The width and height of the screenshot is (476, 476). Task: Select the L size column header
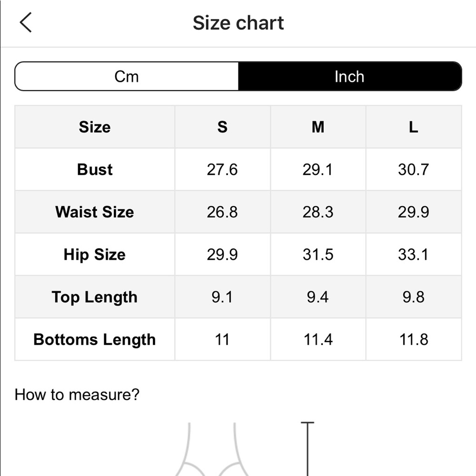[414, 127]
